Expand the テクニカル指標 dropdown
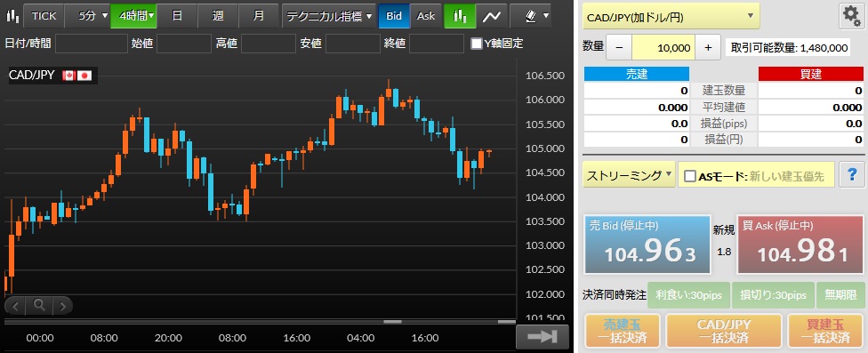 pos(329,16)
